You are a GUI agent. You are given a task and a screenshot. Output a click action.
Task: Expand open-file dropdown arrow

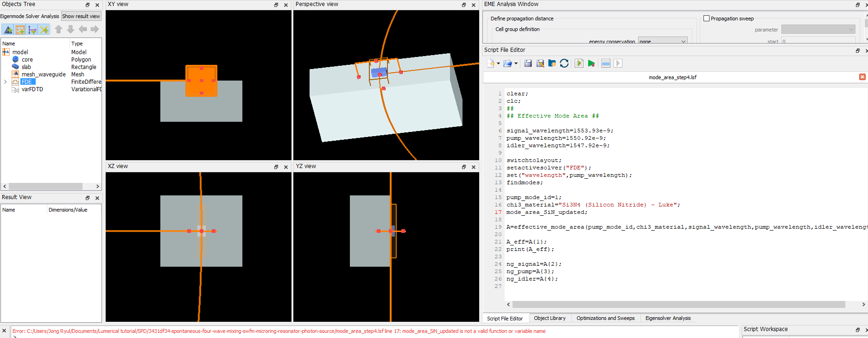click(x=516, y=63)
